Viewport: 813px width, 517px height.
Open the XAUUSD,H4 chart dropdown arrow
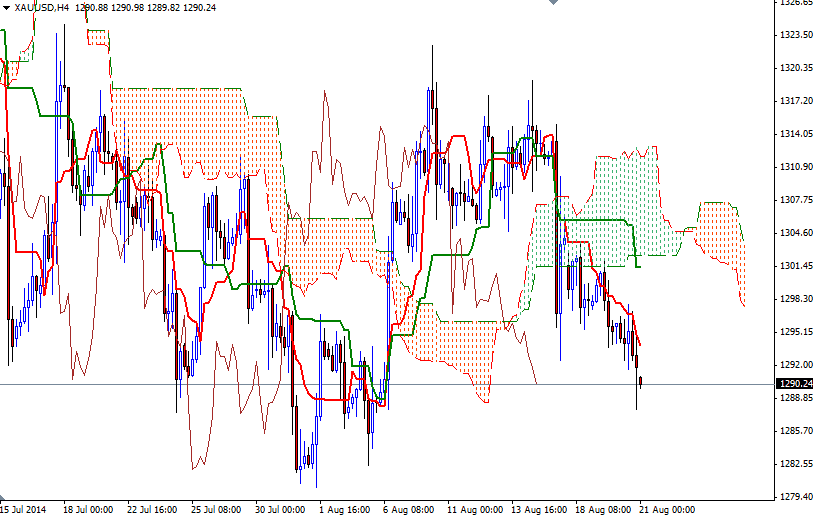pyautogui.click(x=6, y=8)
